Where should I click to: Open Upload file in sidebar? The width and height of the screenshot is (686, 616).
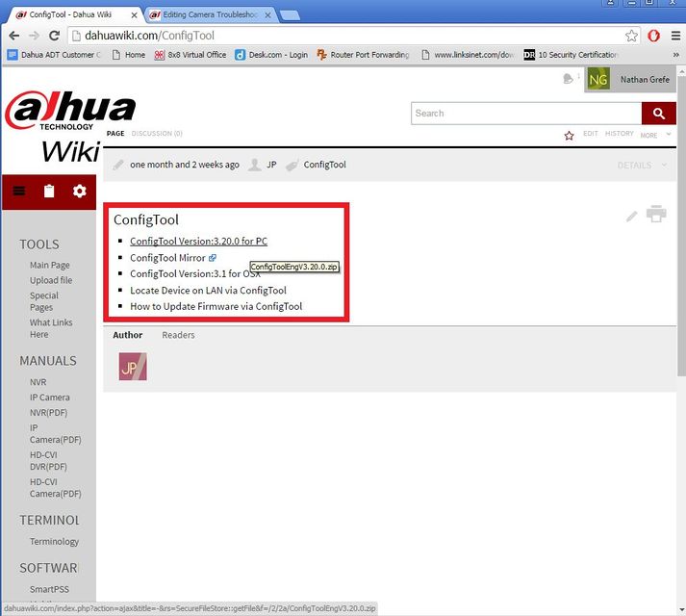[51, 280]
